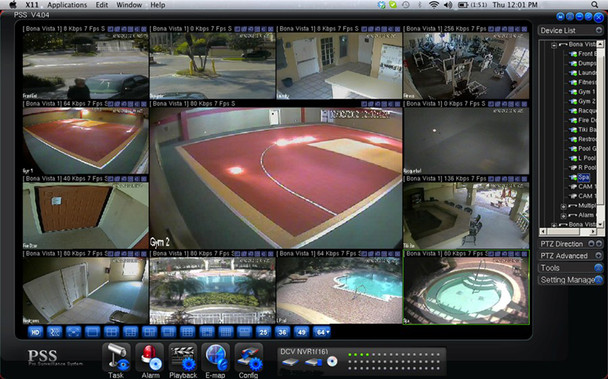Image resolution: width=608 pixels, height=379 pixels.
Task: Click device list scrollbar down arrow
Action: (x=600, y=225)
